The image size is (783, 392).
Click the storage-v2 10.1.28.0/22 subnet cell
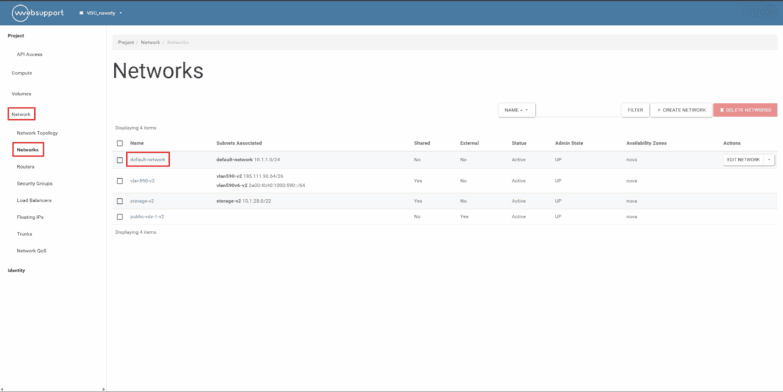pos(244,201)
